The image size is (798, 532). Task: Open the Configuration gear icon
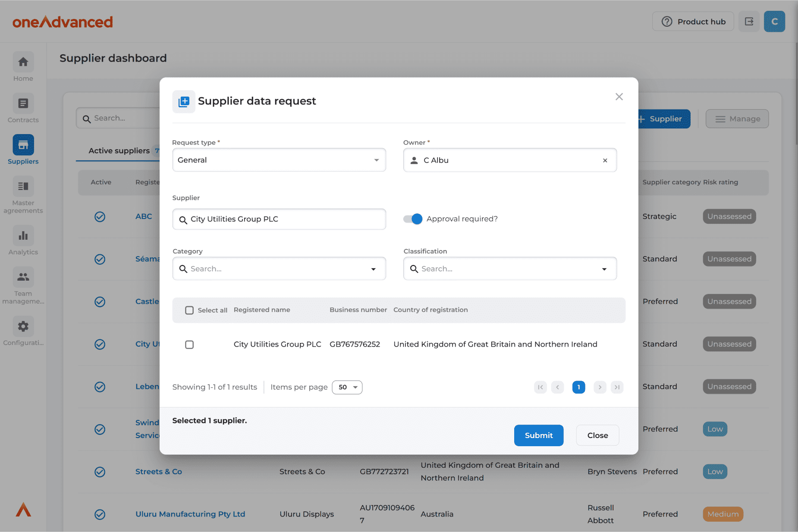point(23,326)
